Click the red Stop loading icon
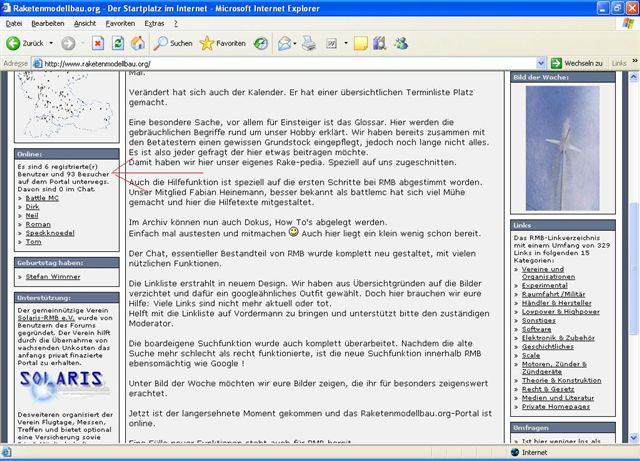Image resolution: width=640 pixels, height=461 pixels. 97,44
